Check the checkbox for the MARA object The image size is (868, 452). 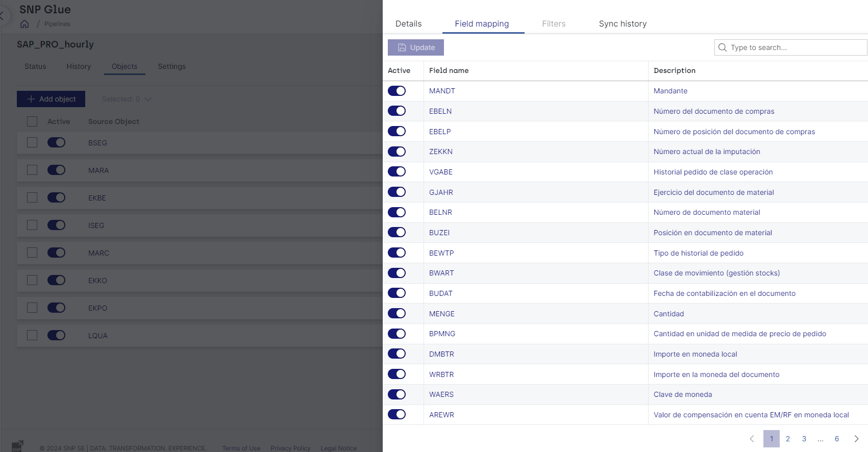(32, 170)
